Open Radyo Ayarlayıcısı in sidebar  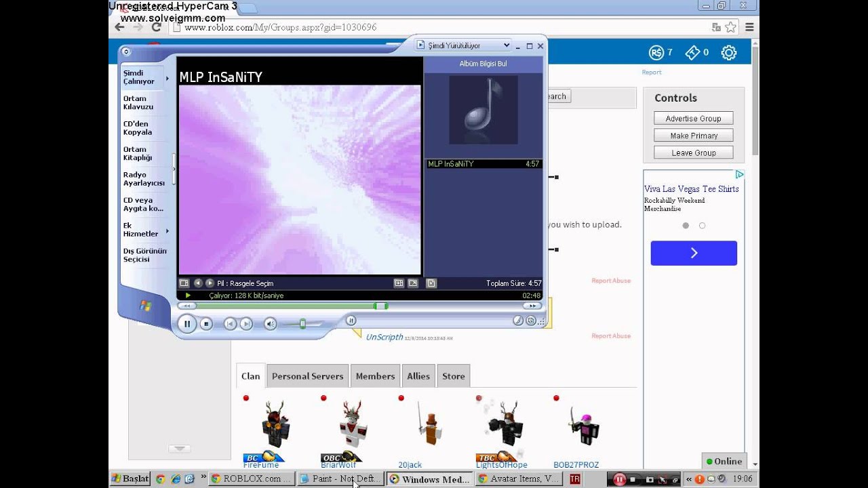(x=144, y=179)
